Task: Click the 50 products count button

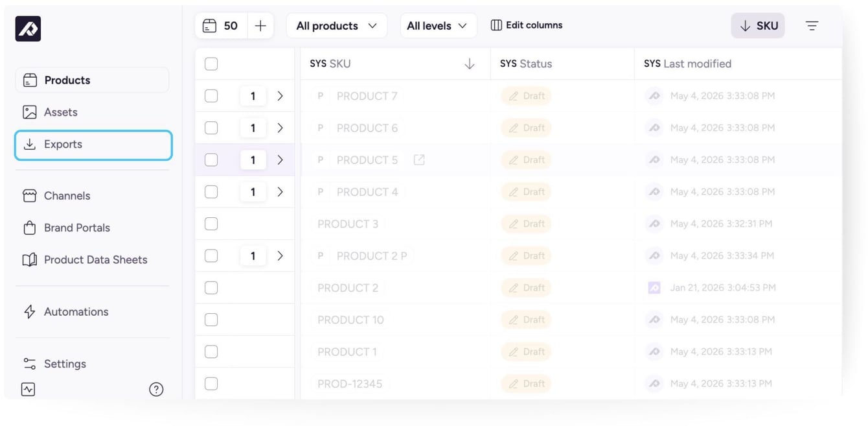Action: (x=221, y=26)
